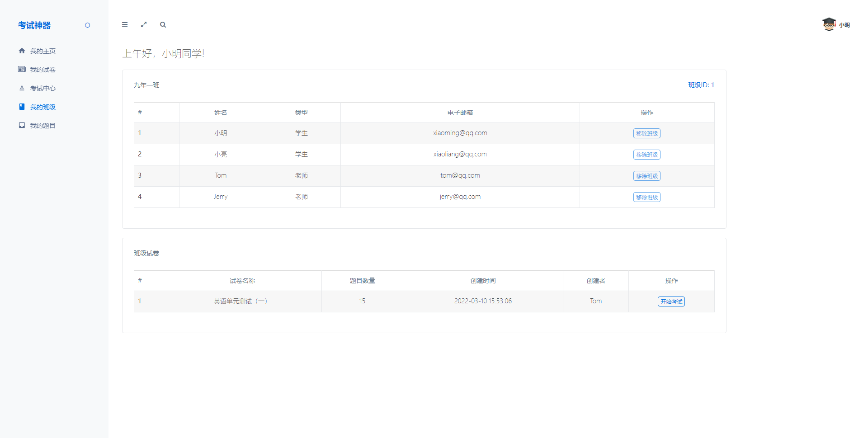Click the book icon beside 我的班级
The image size is (868, 438).
click(22, 107)
